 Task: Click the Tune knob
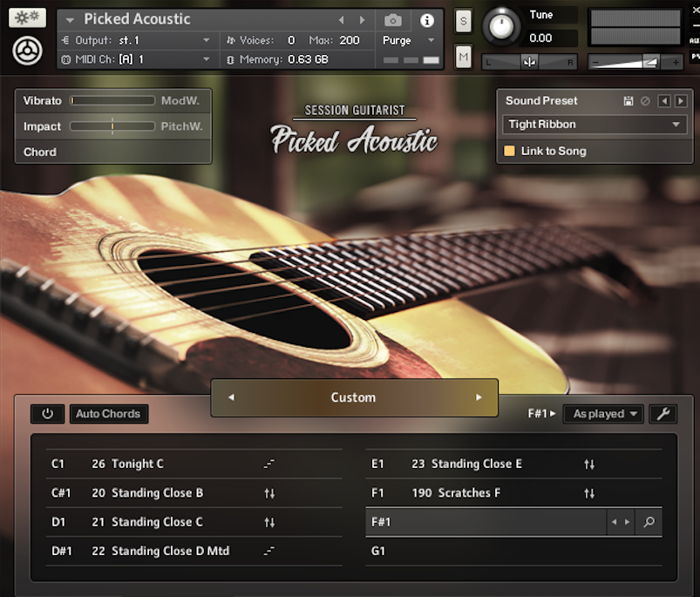tap(501, 26)
